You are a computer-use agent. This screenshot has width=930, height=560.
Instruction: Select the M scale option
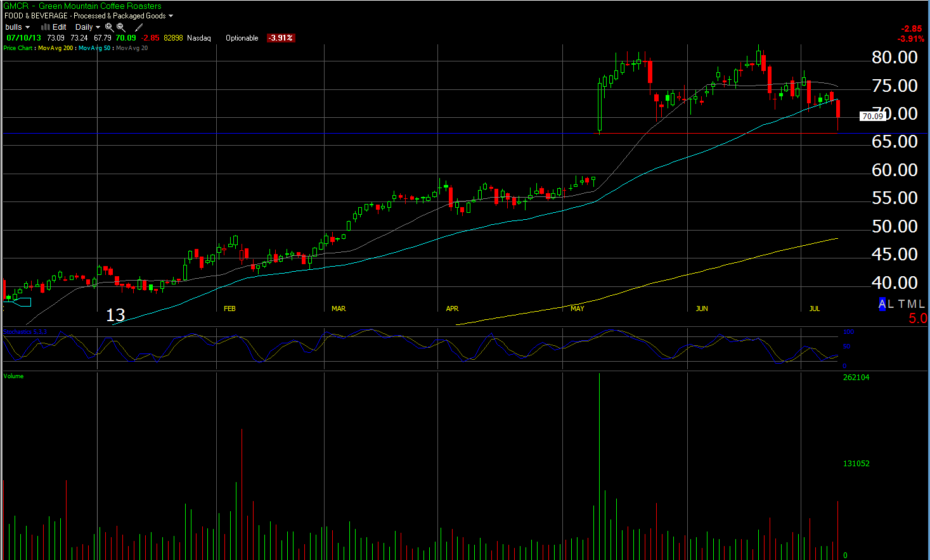pos(912,304)
